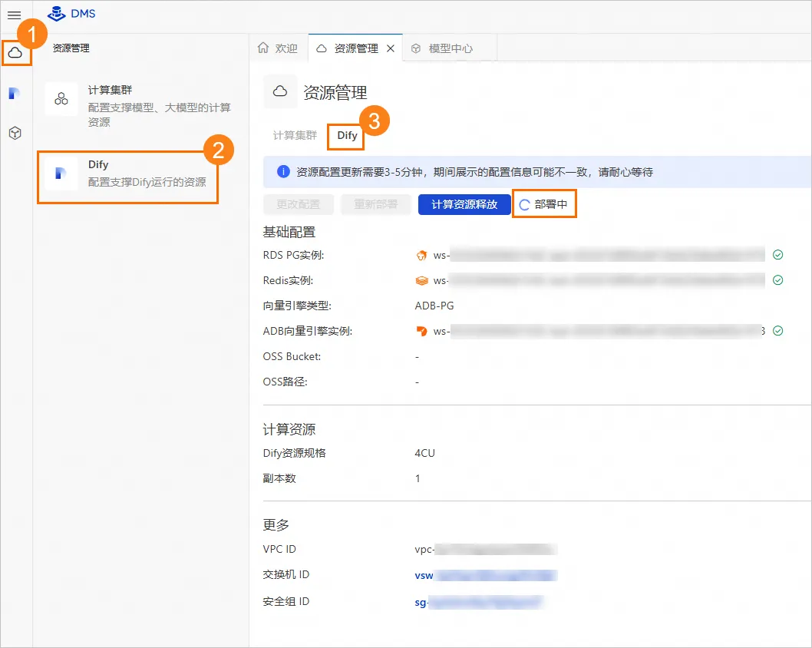The width and height of the screenshot is (812, 648).
Task: Click the 基础配置 section heading
Action: (289, 232)
